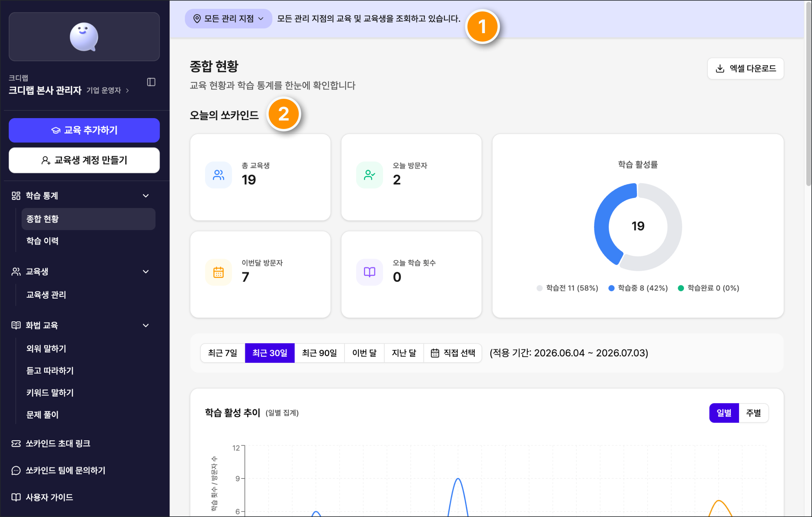Switch the chart to 일별 view
Screen dimensions: 812x517
click(x=724, y=413)
